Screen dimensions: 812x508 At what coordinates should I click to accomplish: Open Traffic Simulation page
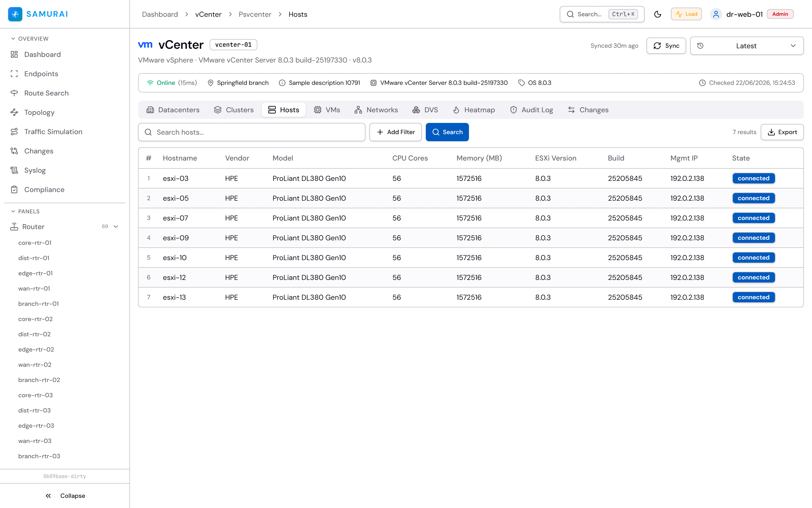(53, 132)
